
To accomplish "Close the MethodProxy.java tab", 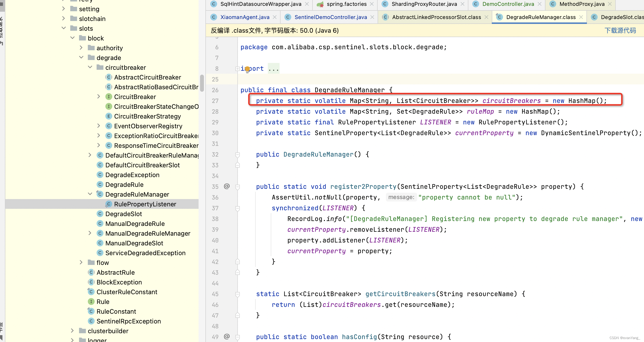I will pos(610,4).
